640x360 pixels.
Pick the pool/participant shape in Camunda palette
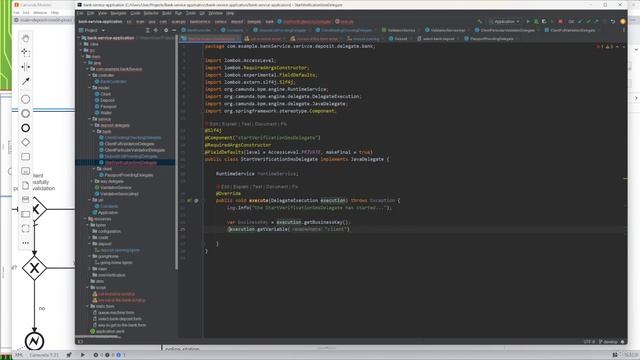click(25, 214)
